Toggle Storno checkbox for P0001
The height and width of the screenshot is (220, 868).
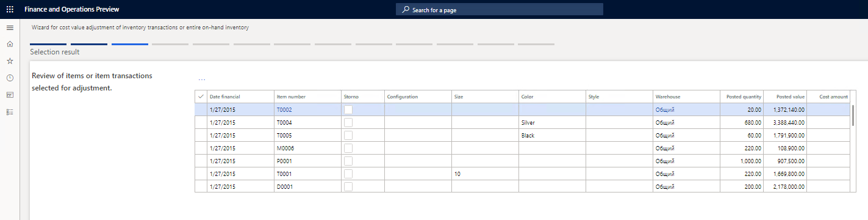click(348, 161)
